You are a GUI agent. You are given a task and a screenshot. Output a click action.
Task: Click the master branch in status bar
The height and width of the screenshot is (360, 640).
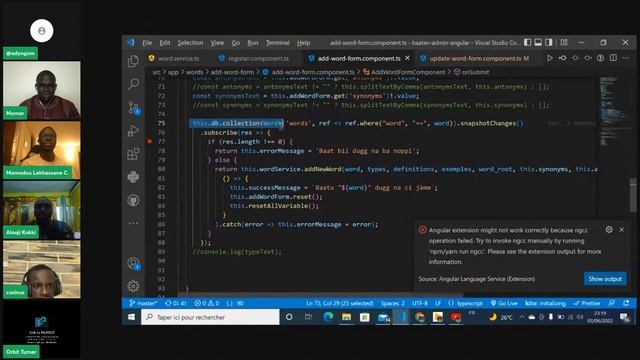(143, 303)
